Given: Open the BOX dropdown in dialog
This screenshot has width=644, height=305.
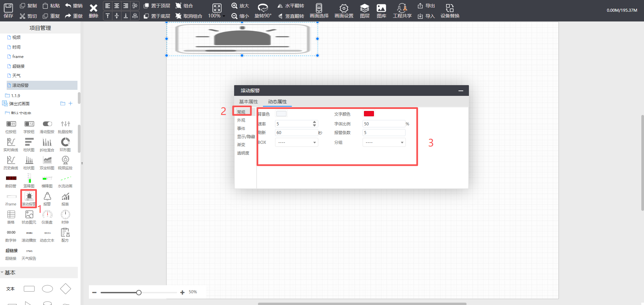Looking at the screenshot, I should click(x=296, y=142).
